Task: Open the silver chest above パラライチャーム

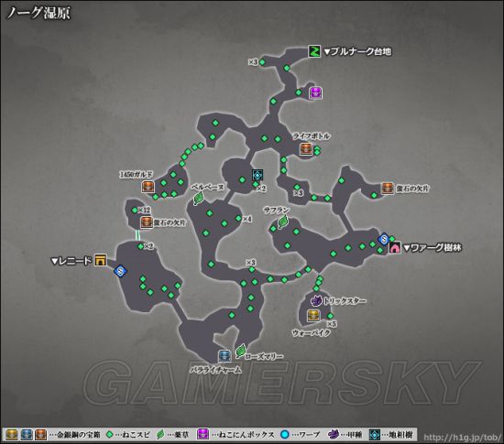Action: click(225, 356)
